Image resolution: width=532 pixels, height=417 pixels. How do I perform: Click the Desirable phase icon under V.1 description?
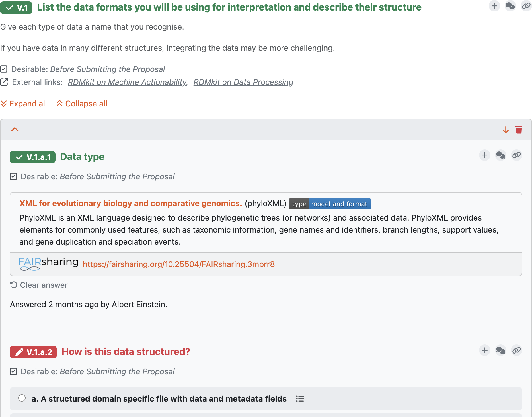pyautogui.click(x=4, y=69)
